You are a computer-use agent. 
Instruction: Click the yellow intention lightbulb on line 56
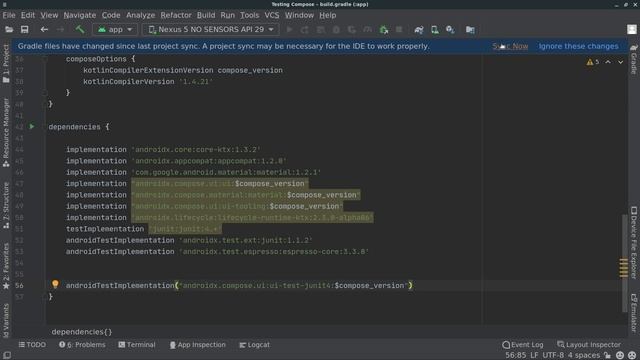(55, 284)
